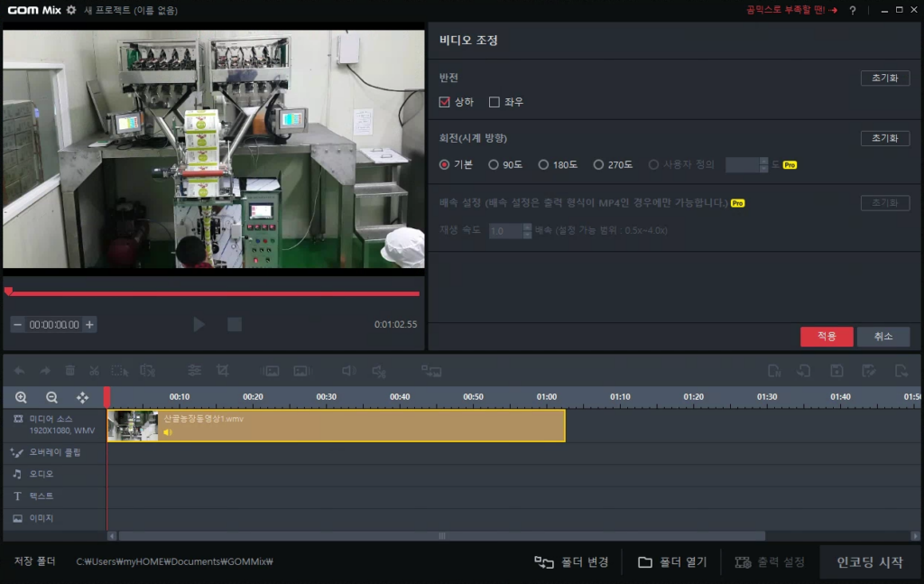Click the 취소 cancel button

click(x=882, y=336)
